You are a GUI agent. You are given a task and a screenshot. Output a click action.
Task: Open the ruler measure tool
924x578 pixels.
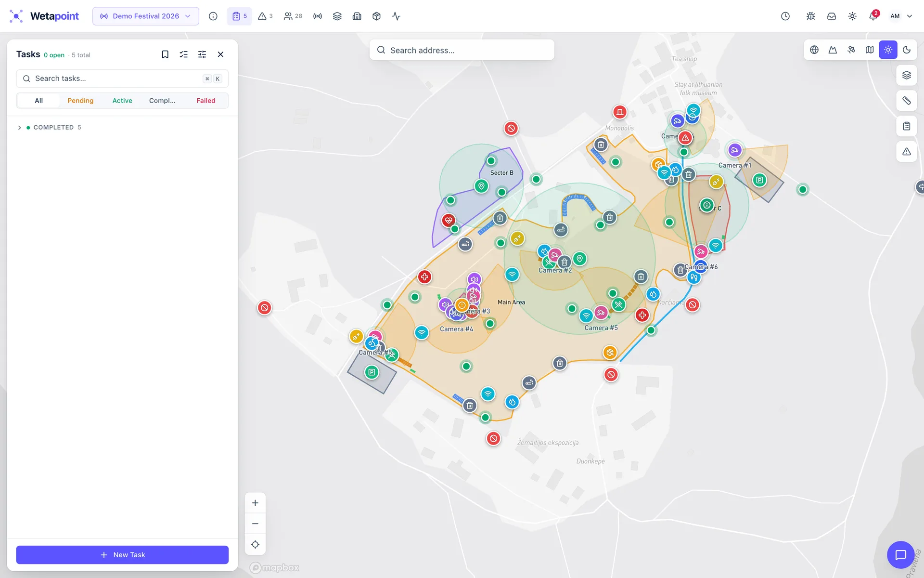click(907, 101)
